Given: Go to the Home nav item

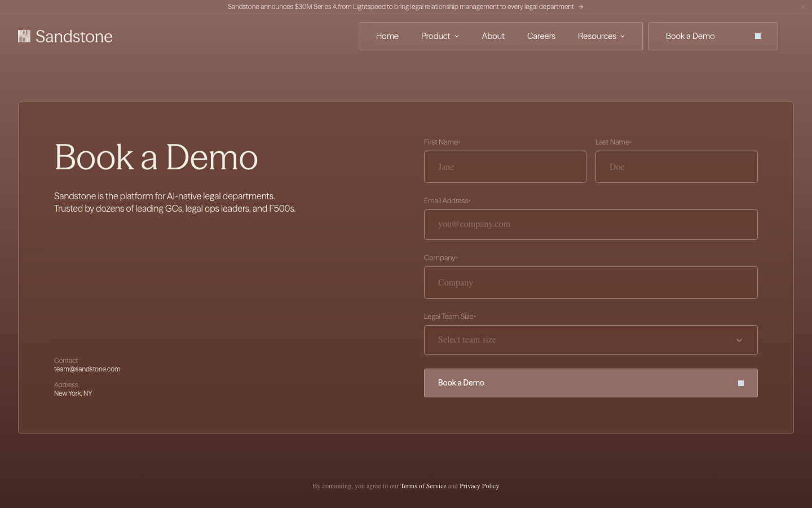Looking at the screenshot, I should tap(387, 36).
